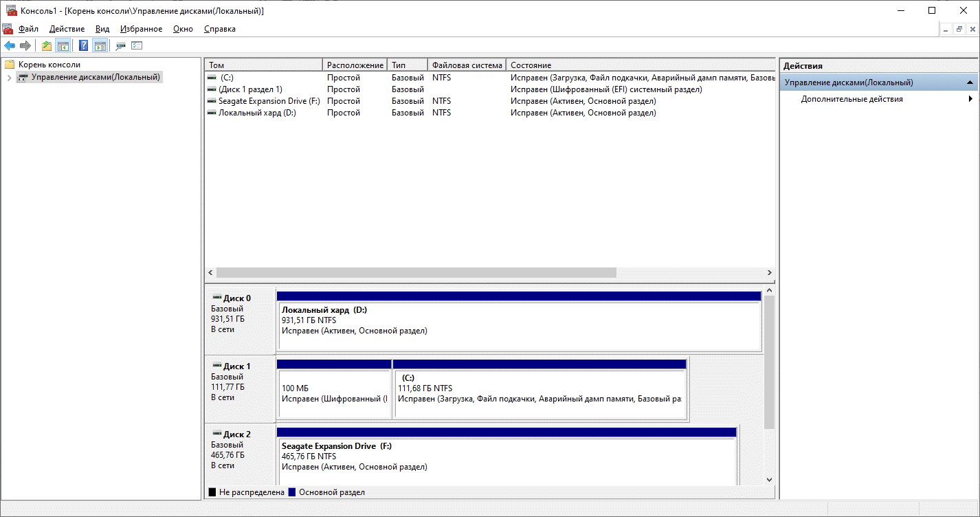Click the volume icon of Seagate Expansion Drive row
This screenshot has width=980, height=517.
click(x=212, y=101)
